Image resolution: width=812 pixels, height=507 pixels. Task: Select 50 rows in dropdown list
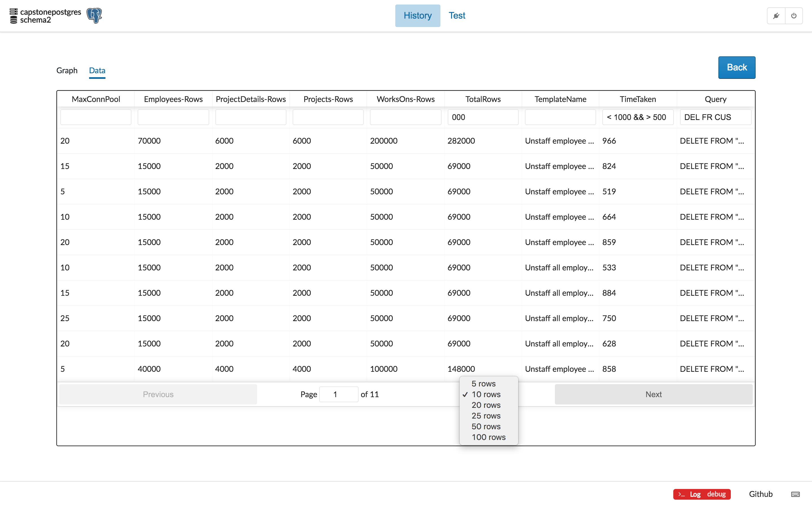pos(486,426)
